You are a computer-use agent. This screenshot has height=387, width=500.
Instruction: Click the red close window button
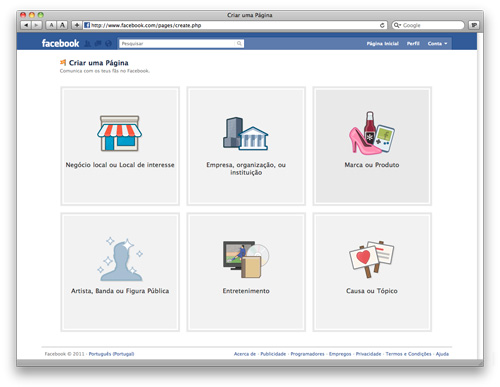23,15
